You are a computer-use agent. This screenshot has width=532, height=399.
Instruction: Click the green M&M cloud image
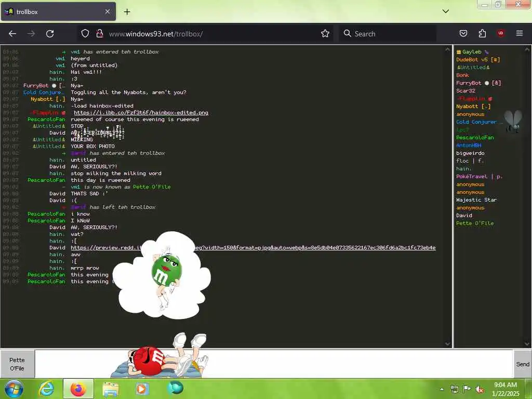[162, 275]
